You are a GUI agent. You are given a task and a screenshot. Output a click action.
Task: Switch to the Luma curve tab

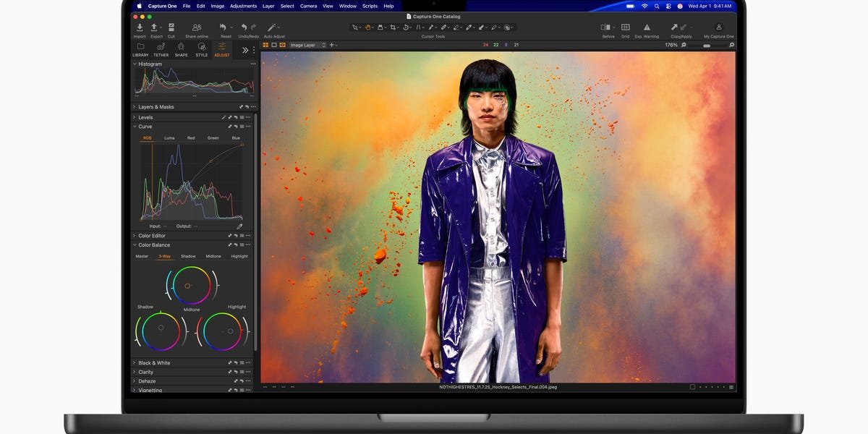tap(169, 137)
